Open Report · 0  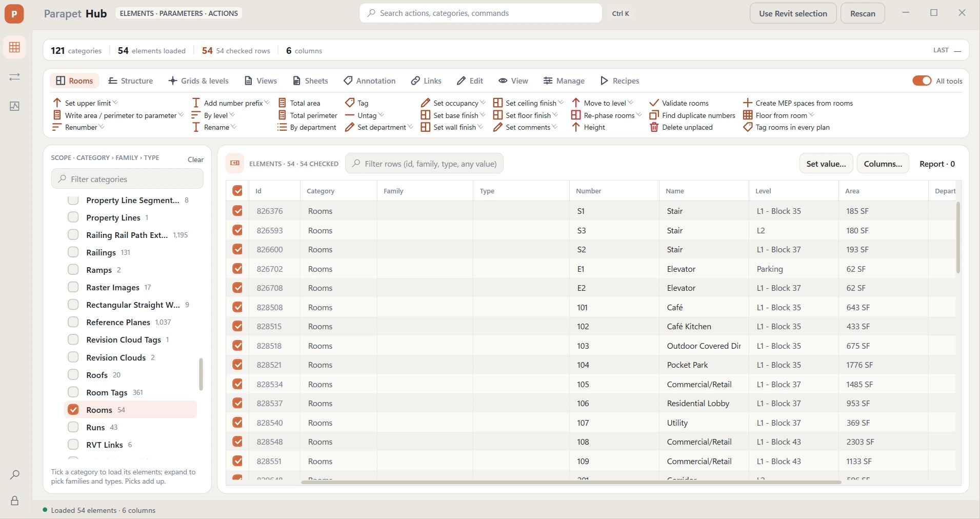point(937,164)
